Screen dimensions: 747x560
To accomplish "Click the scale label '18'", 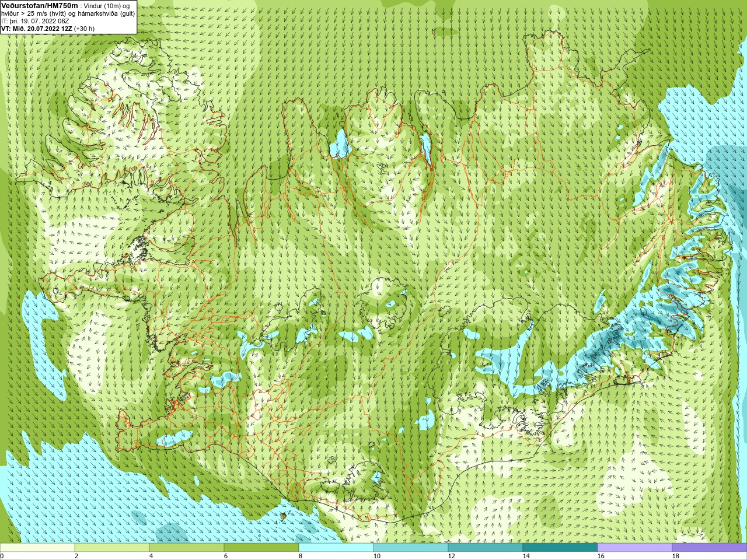I will (x=675, y=556).
